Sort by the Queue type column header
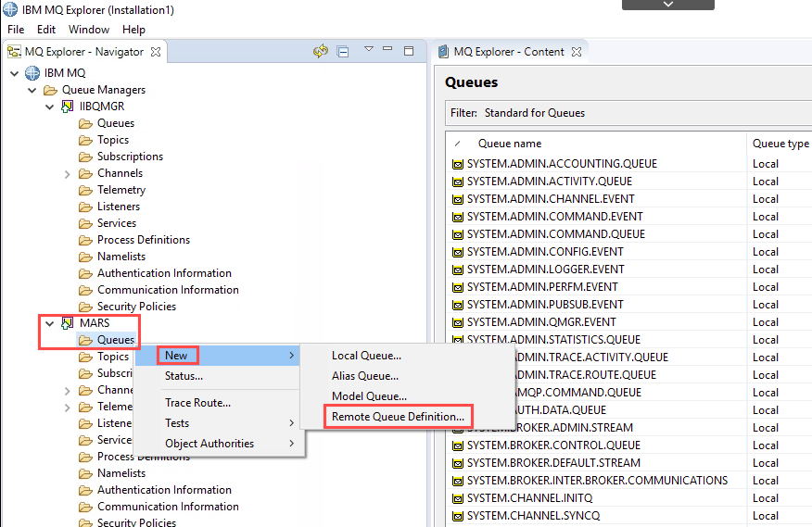The height and width of the screenshot is (527, 812). tap(780, 144)
